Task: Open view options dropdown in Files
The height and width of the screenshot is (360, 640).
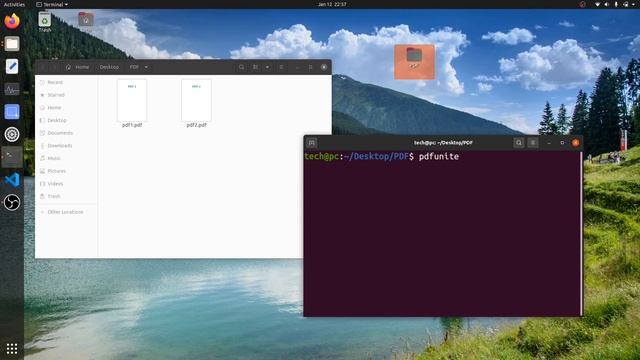Action: (267, 67)
